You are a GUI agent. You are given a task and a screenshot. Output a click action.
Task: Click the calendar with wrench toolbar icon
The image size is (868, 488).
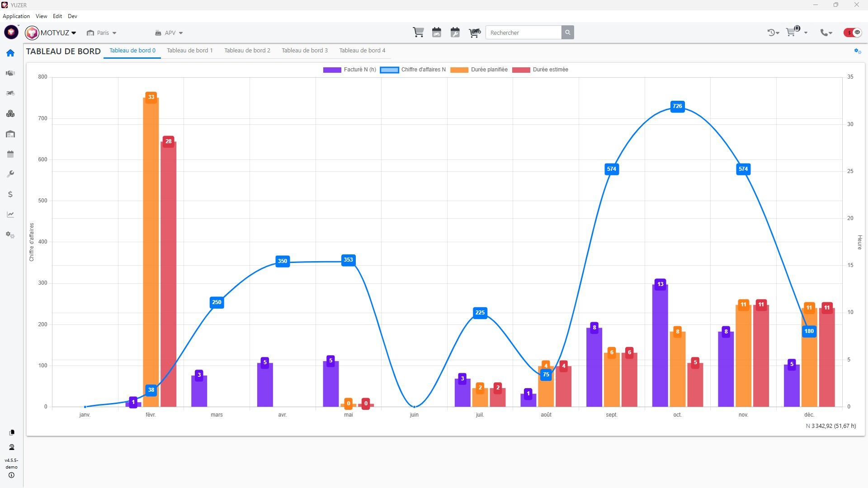[455, 33]
